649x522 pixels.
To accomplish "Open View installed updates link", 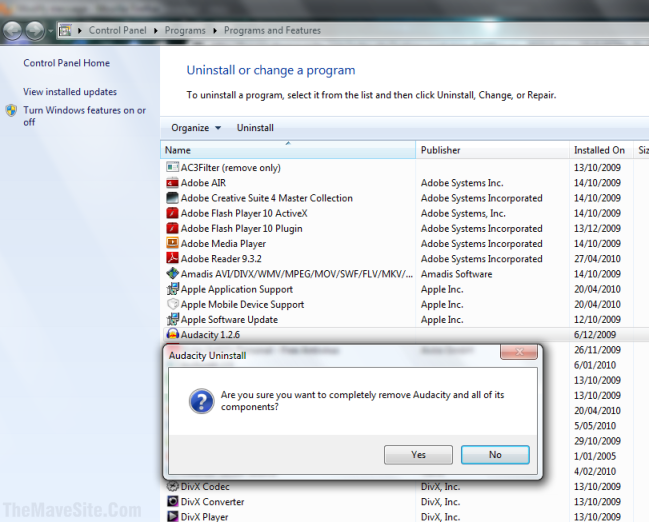I will click(x=70, y=91).
